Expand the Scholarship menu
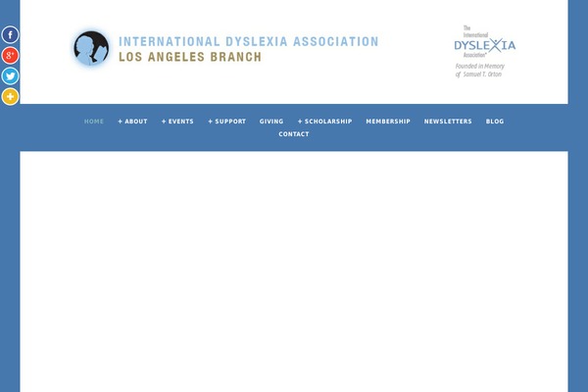The image size is (588, 392). [324, 122]
